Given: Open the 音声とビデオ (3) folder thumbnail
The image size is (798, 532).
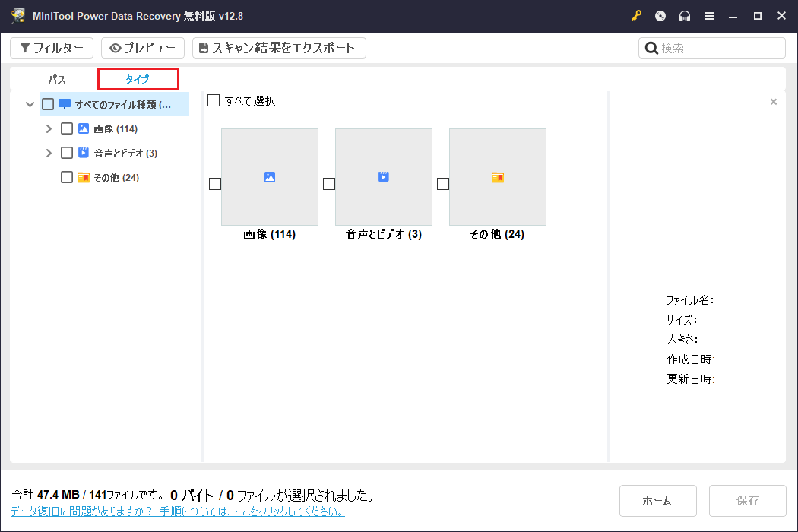Looking at the screenshot, I should [x=383, y=177].
